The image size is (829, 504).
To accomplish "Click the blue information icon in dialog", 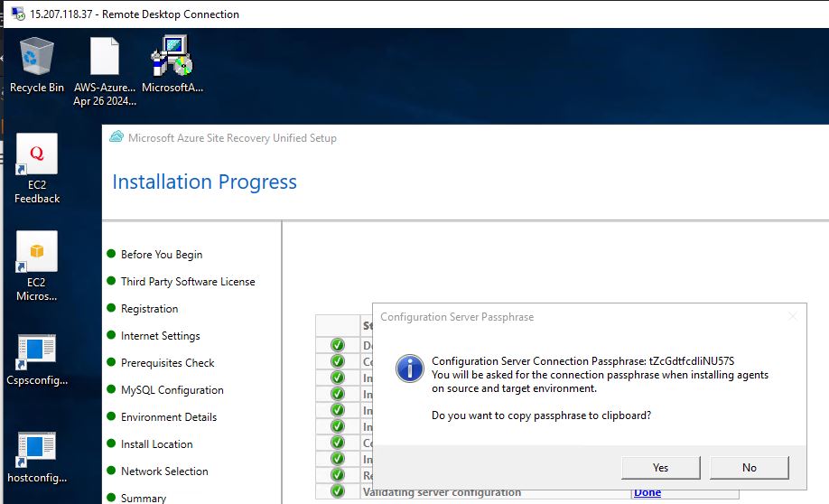I will [x=411, y=369].
